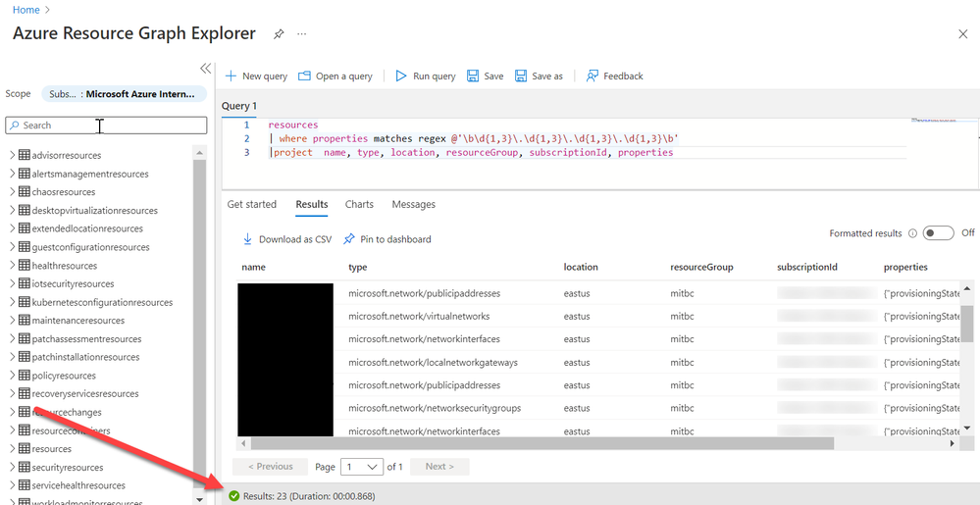Expand the desktopvirtualizationresources table
Image resolution: width=980 pixels, height=505 pixels.
[12, 210]
